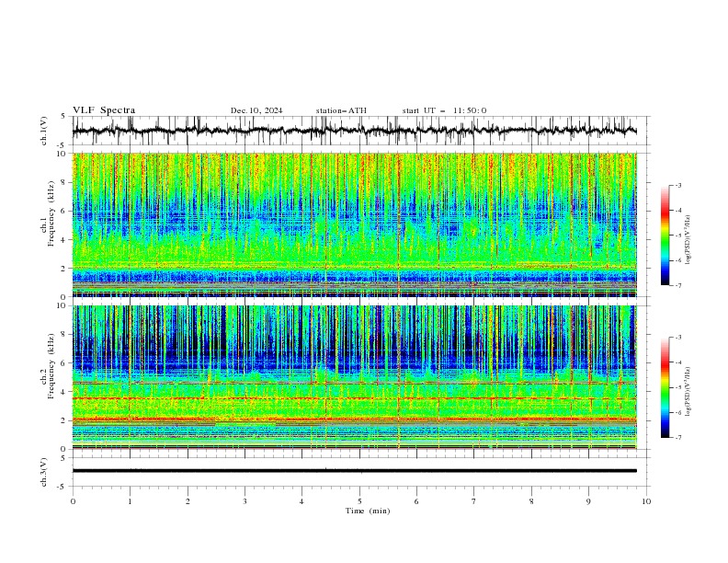Image resolution: width=728 pixels, height=563 pixels.
Task: Click the -7 label on the ch.2 color bar
Action: coord(678,438)
